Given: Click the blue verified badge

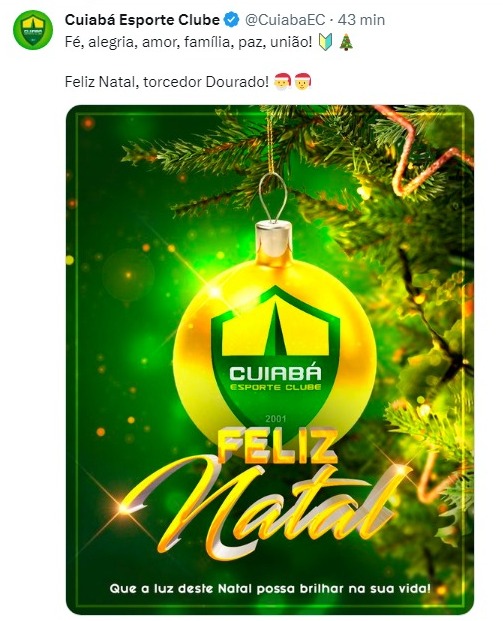Looking at the screenshot, I should coord(232,19).
